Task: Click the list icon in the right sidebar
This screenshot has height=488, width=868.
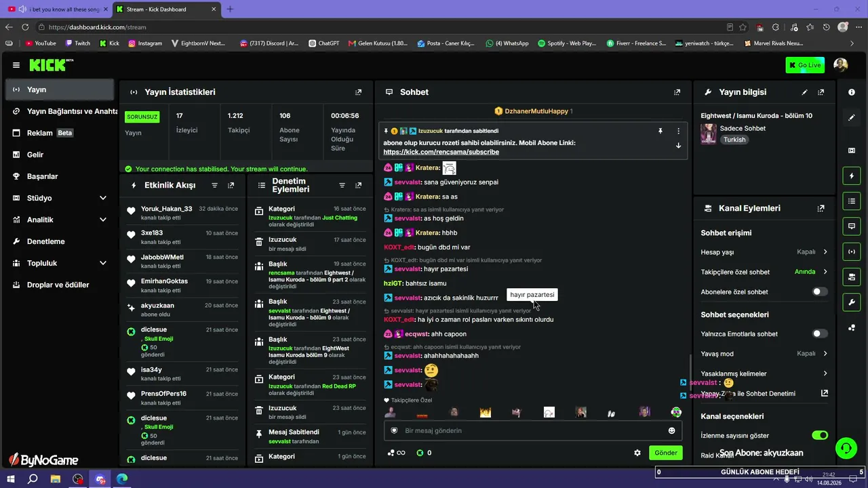Action: (x=852, y=201)
